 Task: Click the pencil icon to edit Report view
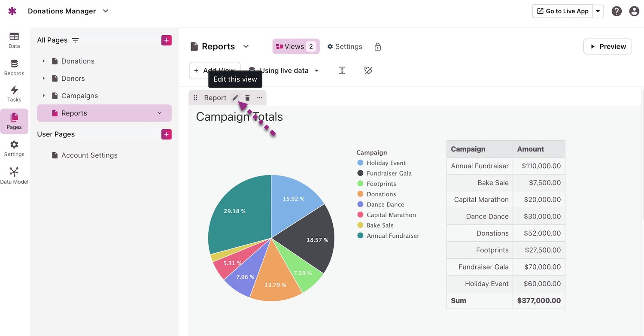click(235, 98)
